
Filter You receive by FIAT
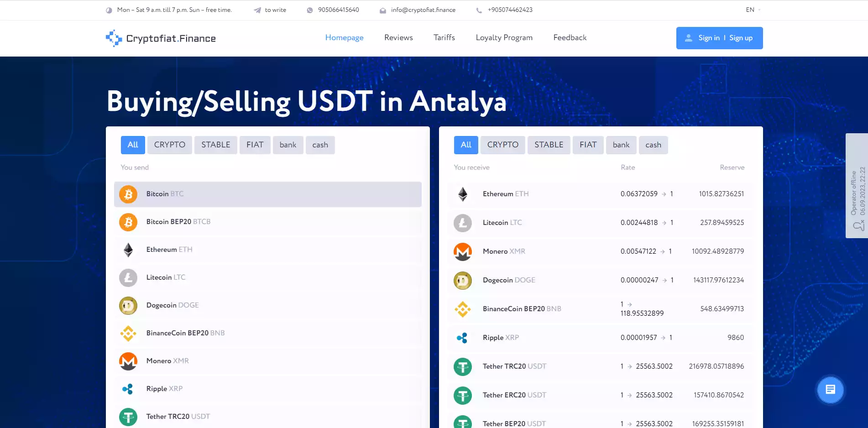click(588, 145)
